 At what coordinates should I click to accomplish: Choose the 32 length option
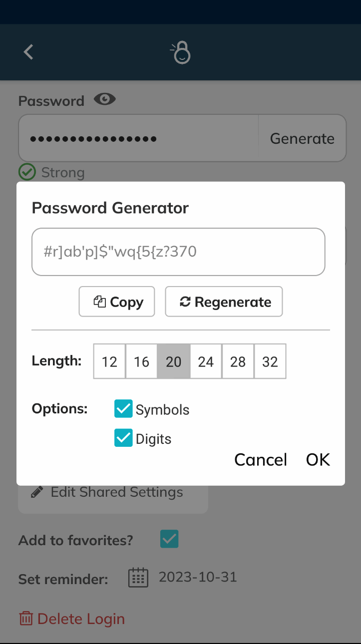(x=270, y=361)
